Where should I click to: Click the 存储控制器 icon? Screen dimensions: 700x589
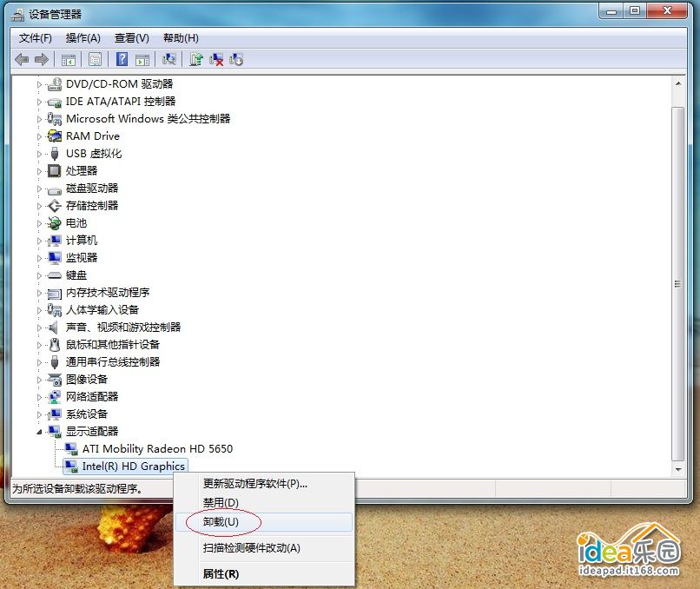pyautogui.click(x=55, y=205)
